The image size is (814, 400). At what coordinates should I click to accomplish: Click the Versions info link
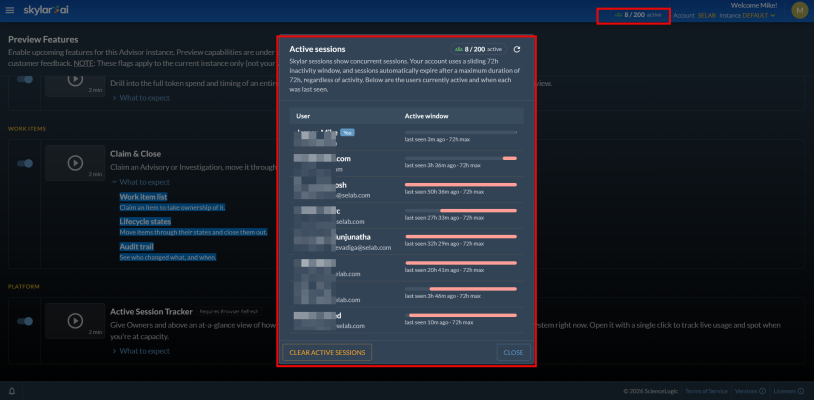(x=750, y=391)
